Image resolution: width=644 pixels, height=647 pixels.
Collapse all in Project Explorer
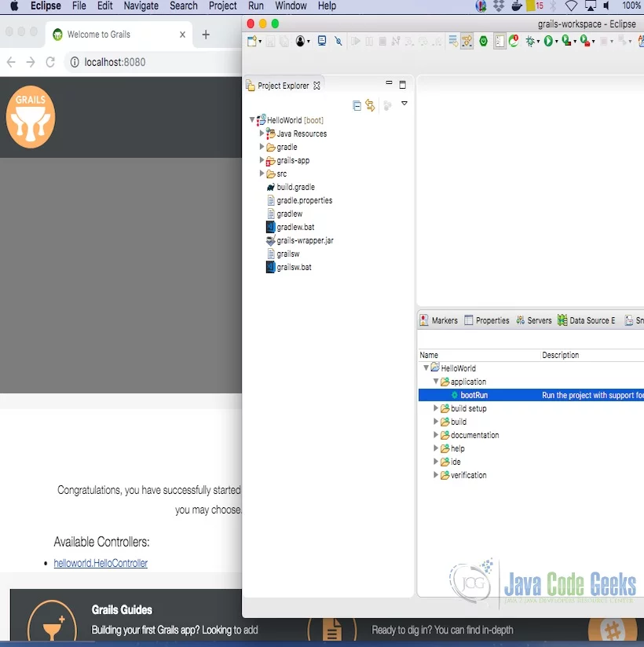pyautogui.click(x=357, y=106)
